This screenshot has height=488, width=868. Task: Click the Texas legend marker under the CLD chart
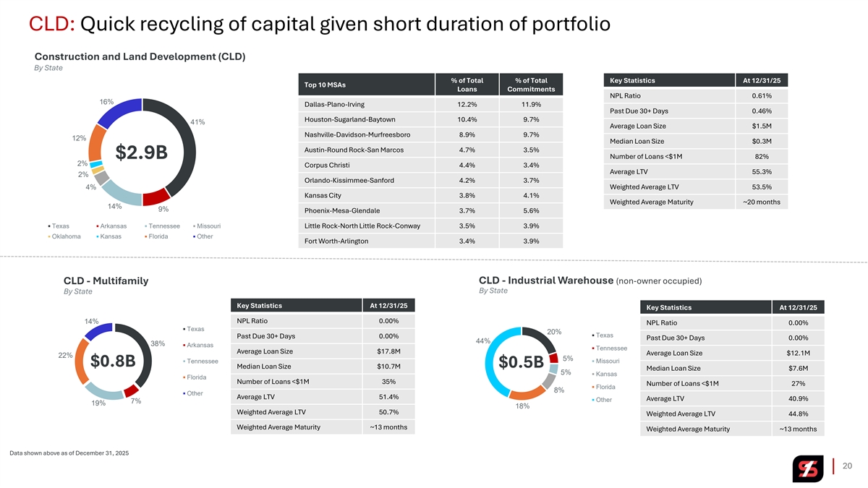coord(49,226)
